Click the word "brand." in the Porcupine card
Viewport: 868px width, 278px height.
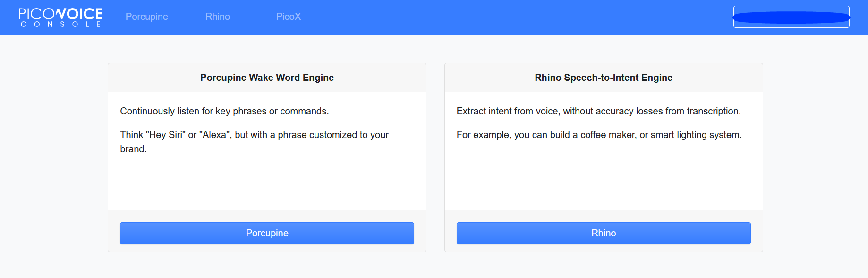click(x=133, y=149)
